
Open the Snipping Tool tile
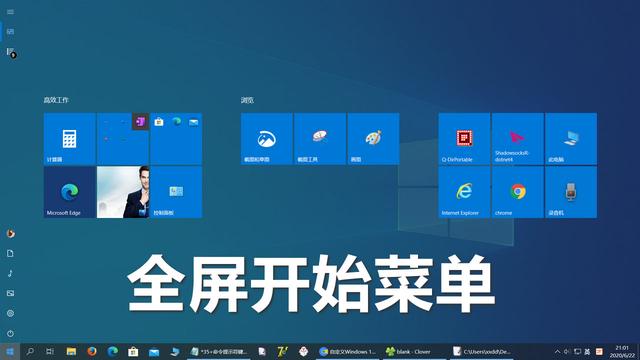[x=320, y=139]
